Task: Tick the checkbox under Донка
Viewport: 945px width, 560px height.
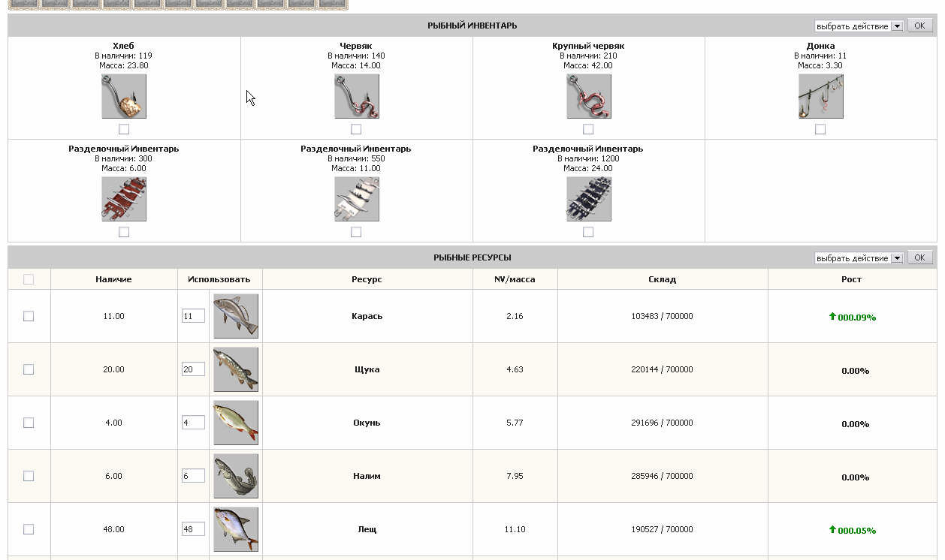Action: pos(820,129)
